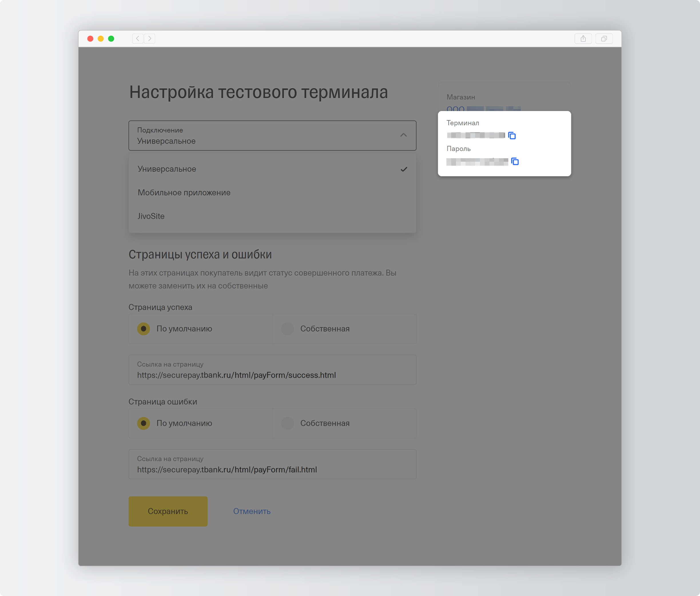Close the window with red button

[90, 39]
